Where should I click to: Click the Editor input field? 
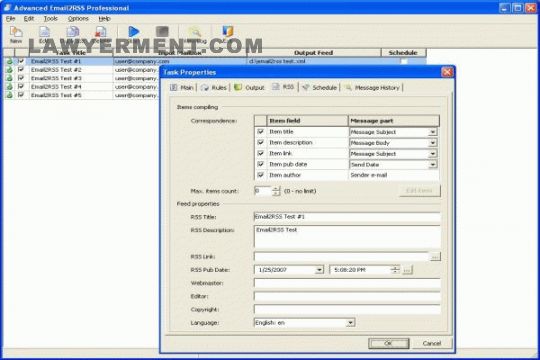[x=347, y=296]
